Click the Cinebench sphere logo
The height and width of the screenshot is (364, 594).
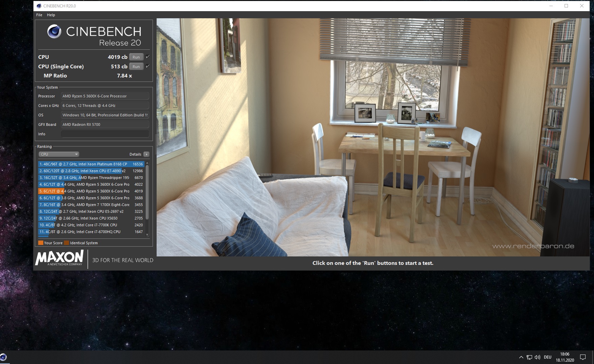tap(54, 31)
